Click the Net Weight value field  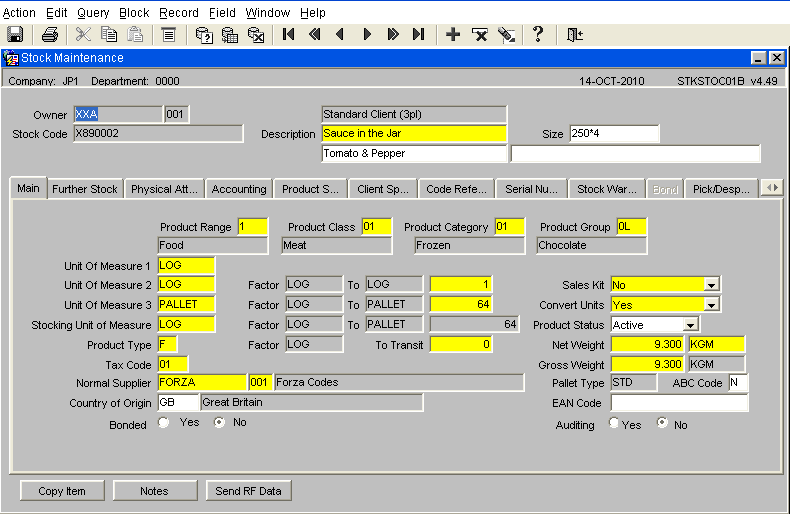(x=647, y=344)
